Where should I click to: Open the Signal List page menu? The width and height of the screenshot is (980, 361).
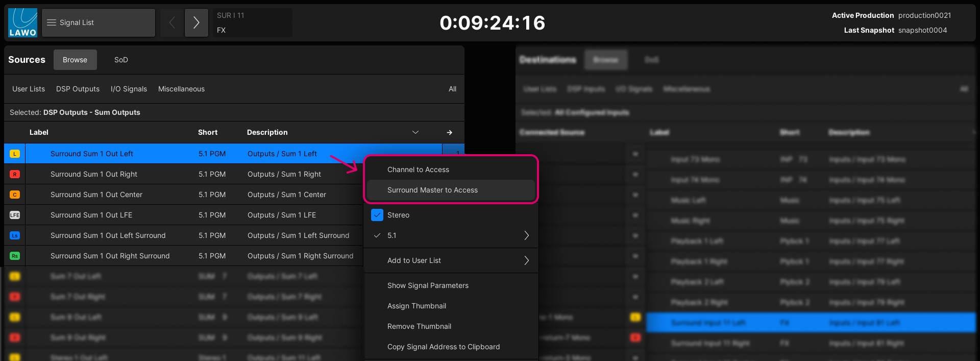click(x=98, y=22)
